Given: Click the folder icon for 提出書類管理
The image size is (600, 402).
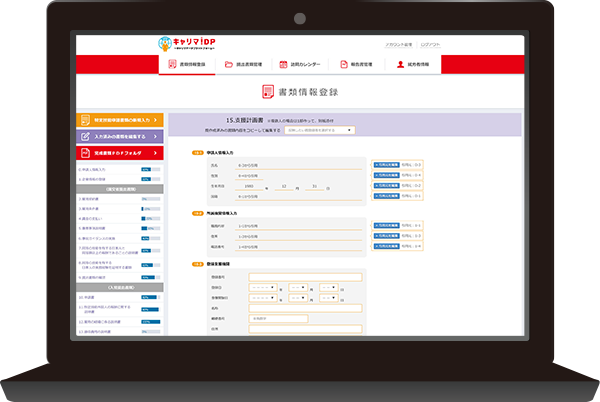Looking at the screenshot, I should (229, 64).
